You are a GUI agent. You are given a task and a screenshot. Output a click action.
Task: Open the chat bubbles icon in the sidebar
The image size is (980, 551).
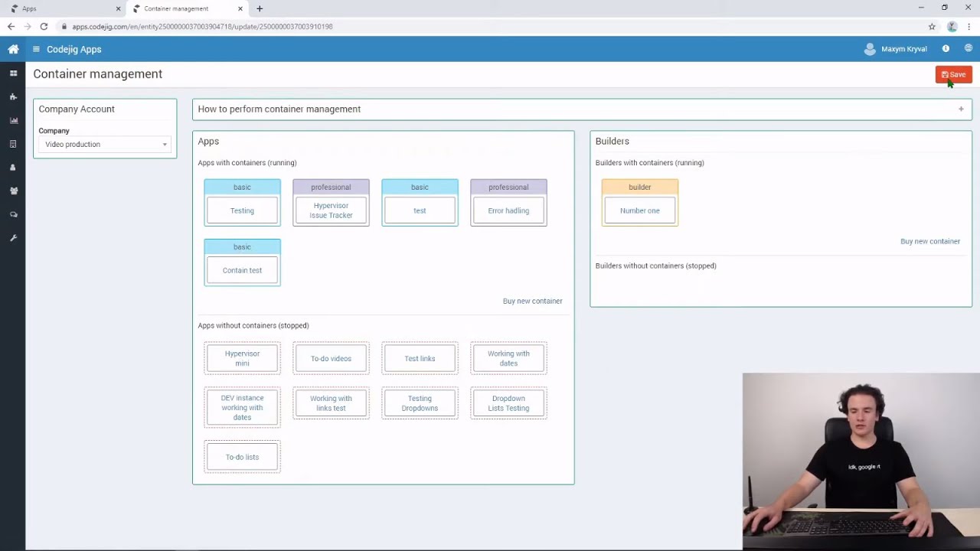click(13, 215)
